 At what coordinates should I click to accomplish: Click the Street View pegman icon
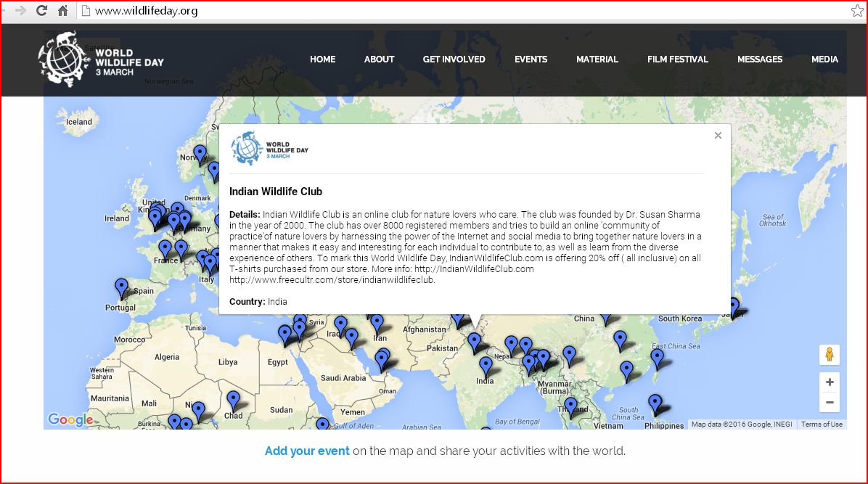point(829,356)
